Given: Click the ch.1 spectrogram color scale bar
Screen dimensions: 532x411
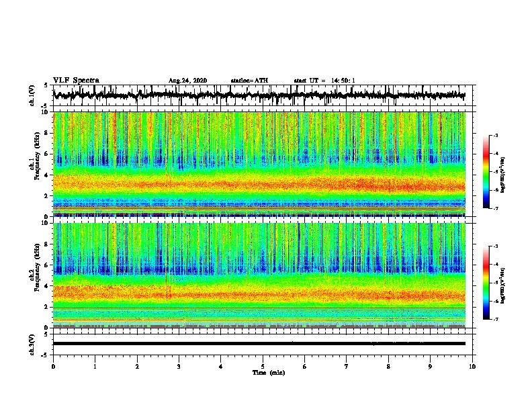Looking at the screenshot, I should [x=486, y=172].
